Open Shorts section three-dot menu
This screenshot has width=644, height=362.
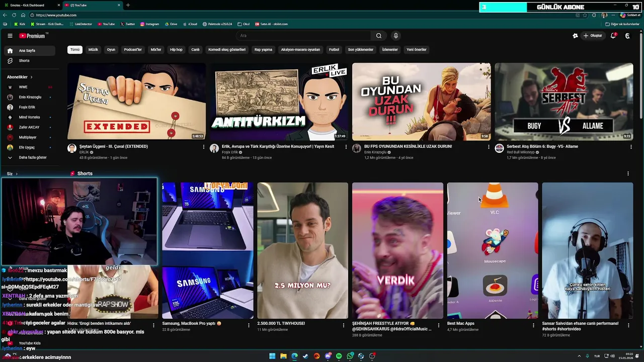[628, 173]
